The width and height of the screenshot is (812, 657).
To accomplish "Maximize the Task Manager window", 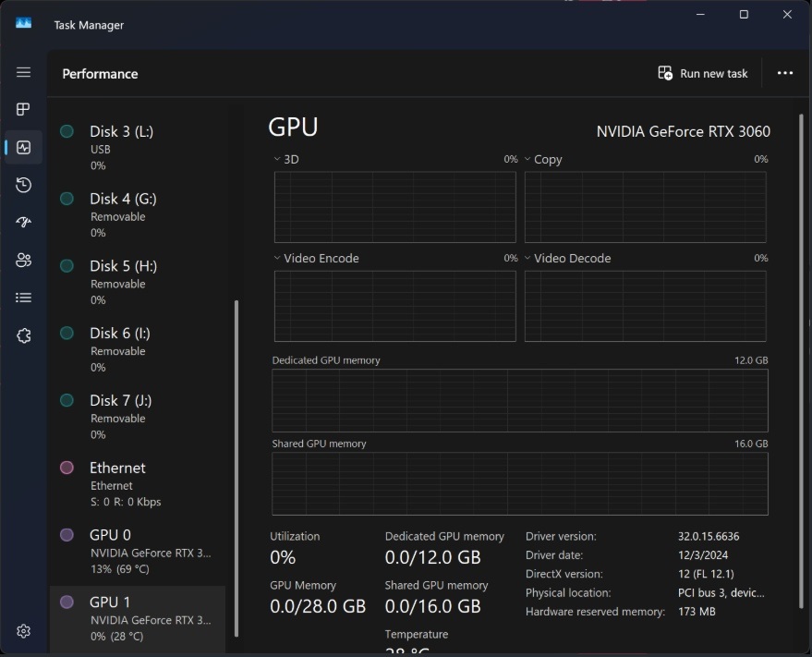I will [x=744, y=15].
